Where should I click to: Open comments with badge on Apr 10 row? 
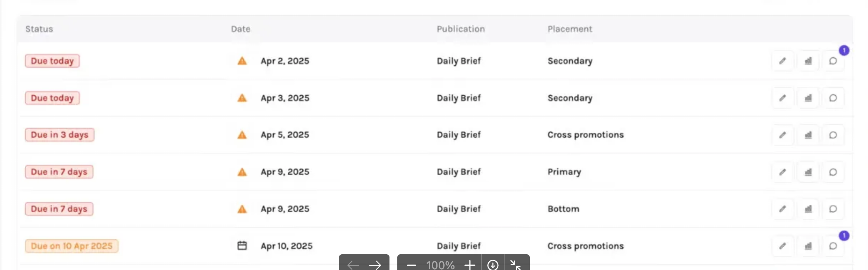833,246
